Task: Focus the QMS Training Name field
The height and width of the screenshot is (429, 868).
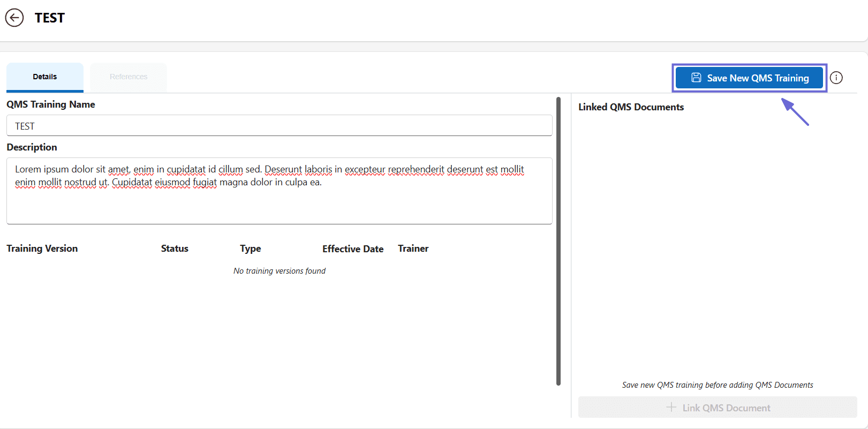Action: pyautogui.click(x=279, y=125)
